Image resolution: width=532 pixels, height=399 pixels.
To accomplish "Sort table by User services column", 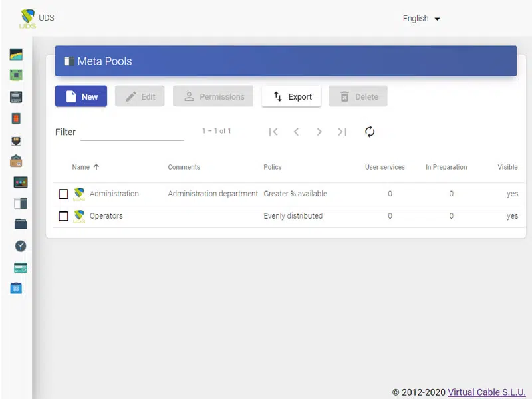I will [385, 167].
